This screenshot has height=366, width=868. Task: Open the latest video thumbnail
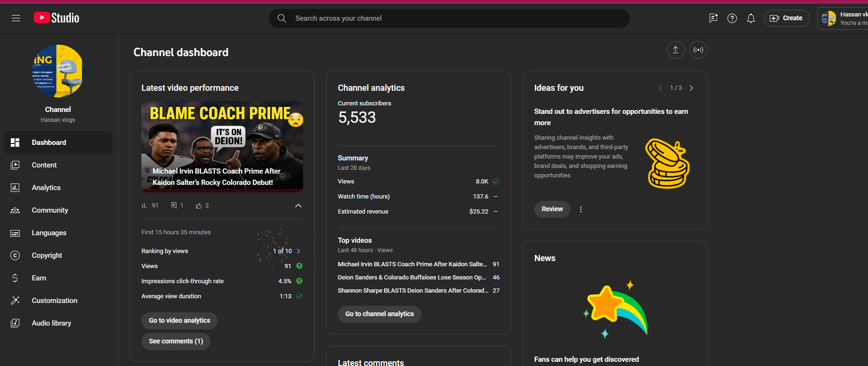(x=222, y=147)
